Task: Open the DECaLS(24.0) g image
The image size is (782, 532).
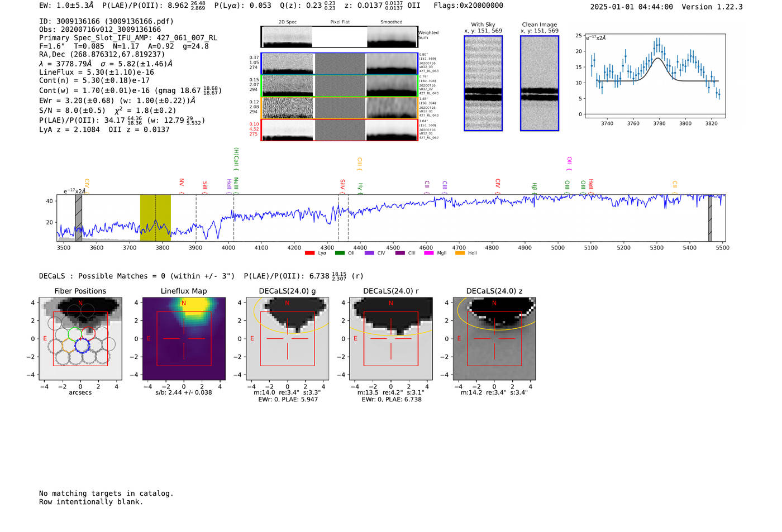Action: (x=287, y=339)
